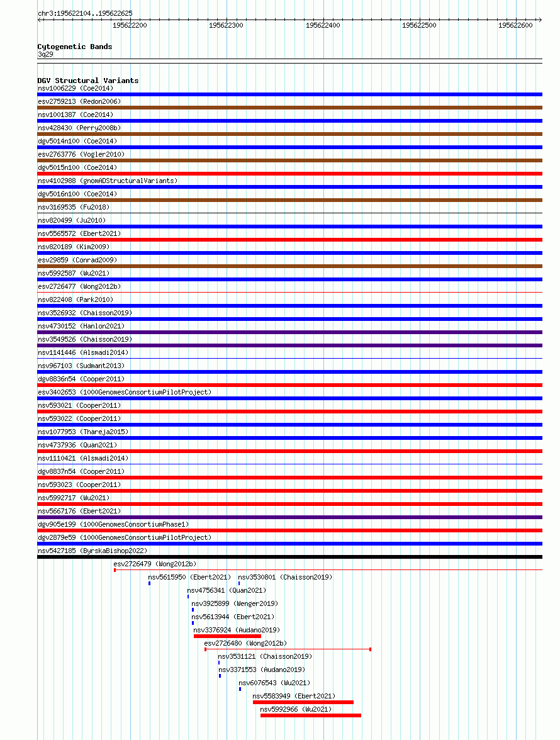Select nsv5565572 (Ebert2021) variant
This screenshot has width=560, height=740.
tap(79, 233)
